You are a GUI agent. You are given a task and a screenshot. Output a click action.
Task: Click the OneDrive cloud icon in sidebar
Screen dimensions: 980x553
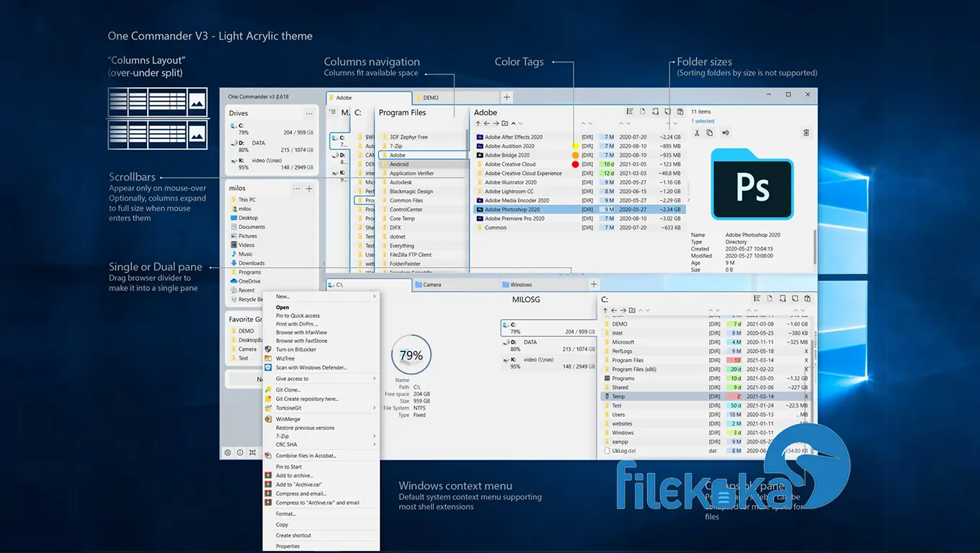[234, 282]
